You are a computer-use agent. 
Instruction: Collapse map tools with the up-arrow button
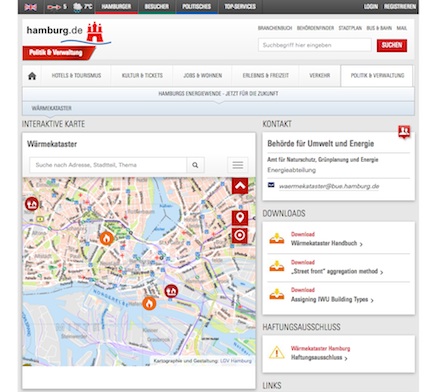pyautogui.click(x=240, y=186)
